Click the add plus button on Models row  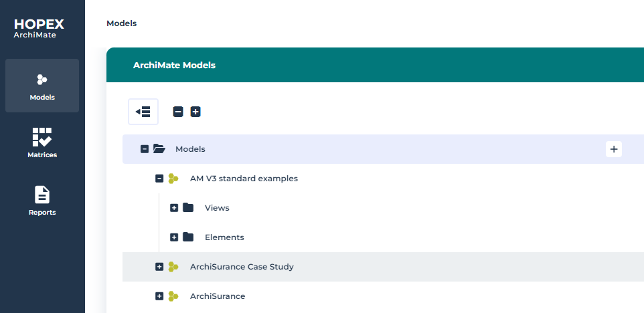click(x=614, y=149)
